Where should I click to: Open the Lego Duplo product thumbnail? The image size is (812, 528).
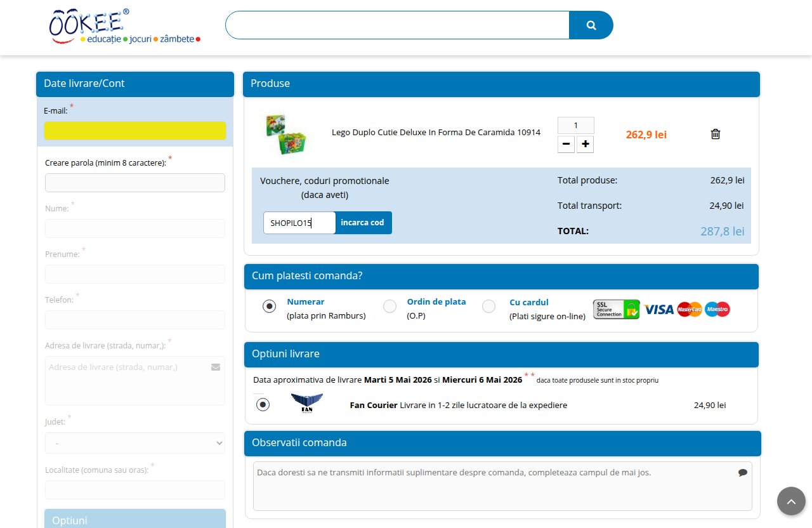pos(285,134)
